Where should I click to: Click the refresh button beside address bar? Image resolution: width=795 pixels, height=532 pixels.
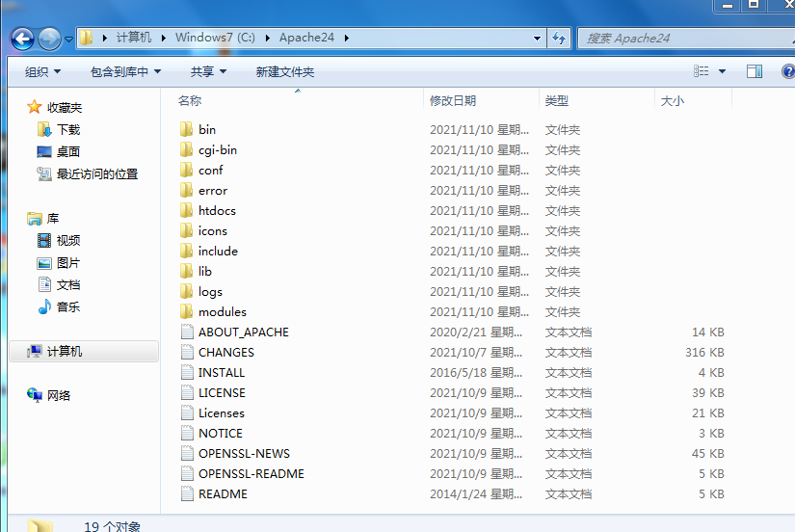(559, 38)
